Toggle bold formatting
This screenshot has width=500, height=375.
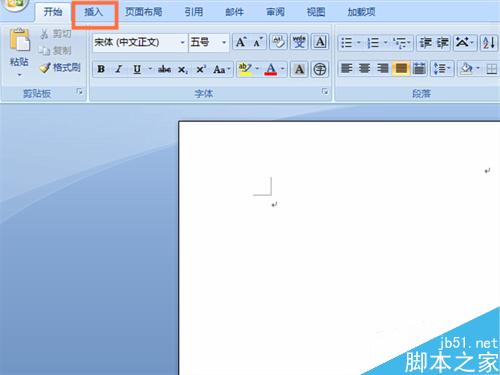coord(101,69)
